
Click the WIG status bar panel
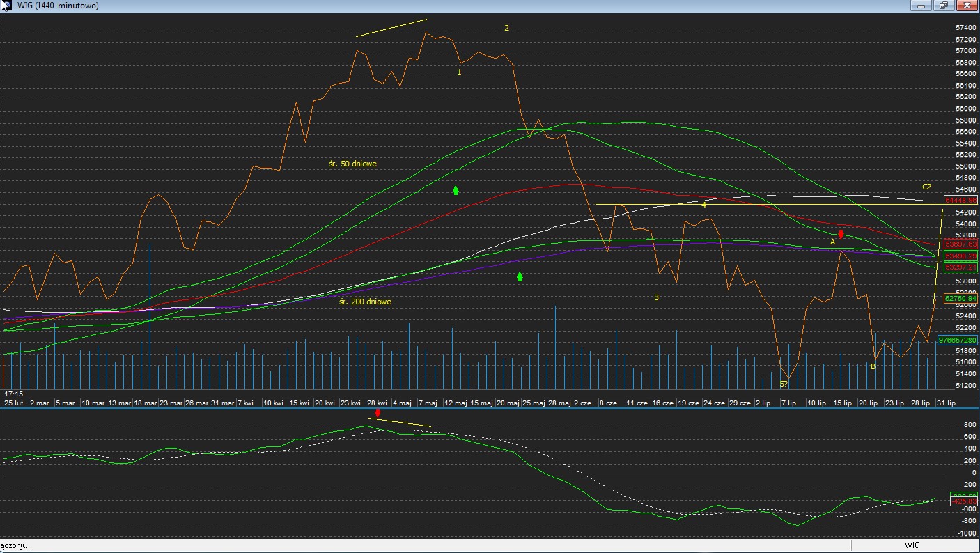coord(912,545)
